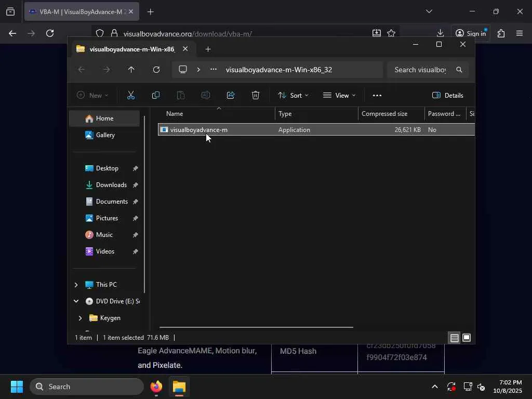Image resolution: width=532 pixels, height=399 pixels.
Task: Click the search magnifier in Explorer
Action: point(459,70)
